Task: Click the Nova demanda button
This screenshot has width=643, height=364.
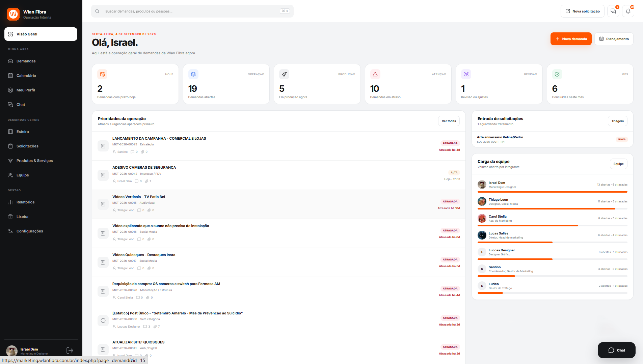Action: 571,39
